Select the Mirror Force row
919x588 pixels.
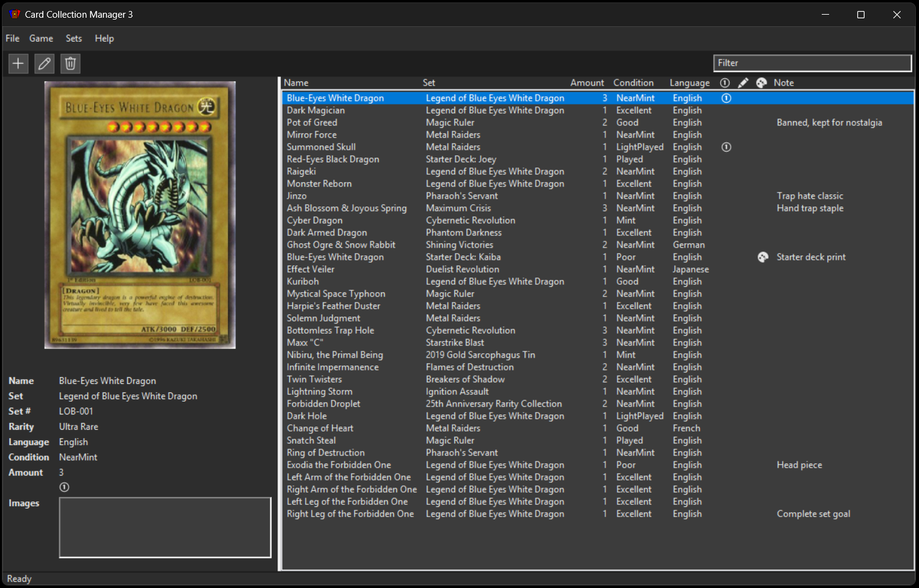coord(598,134)
